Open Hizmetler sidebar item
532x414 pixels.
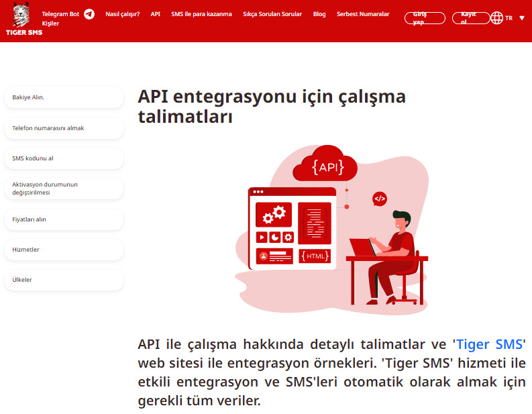tap(64, 250)
